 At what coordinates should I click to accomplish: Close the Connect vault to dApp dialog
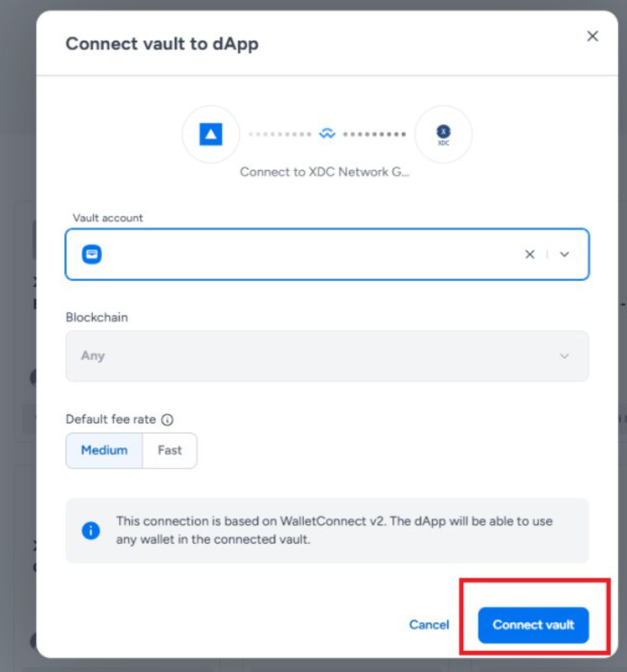click(592, 36)
